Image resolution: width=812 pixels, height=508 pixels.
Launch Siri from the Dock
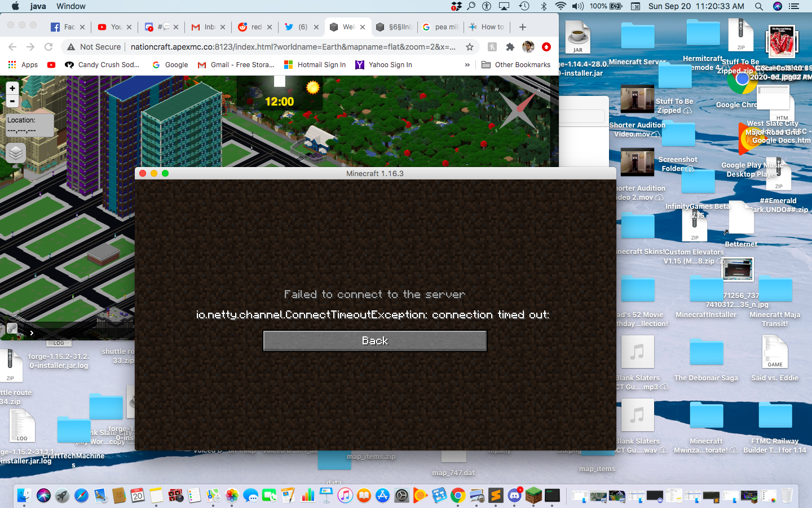click(43, 496)
